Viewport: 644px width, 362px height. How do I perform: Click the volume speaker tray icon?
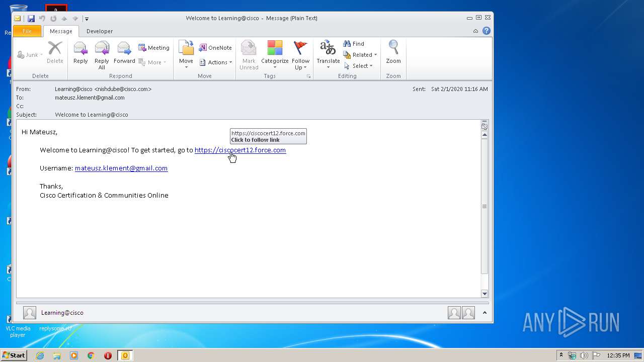click(x=584, y=355)
